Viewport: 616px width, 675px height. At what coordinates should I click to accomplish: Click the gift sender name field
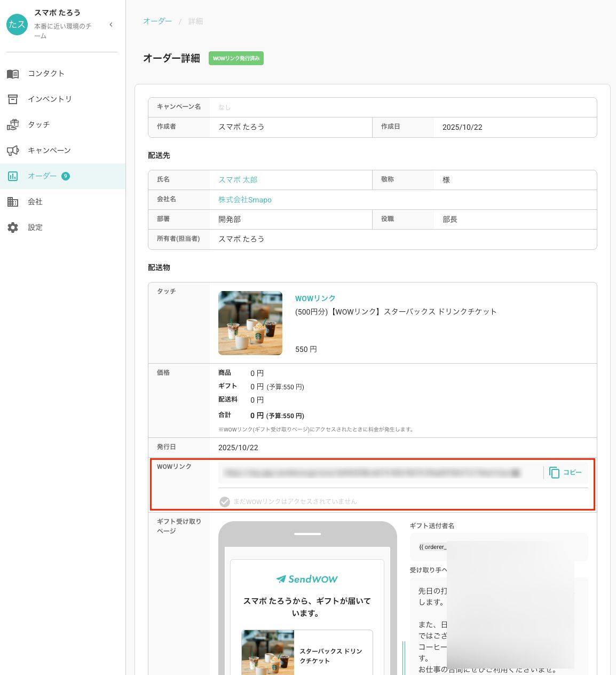pos(499,547)
